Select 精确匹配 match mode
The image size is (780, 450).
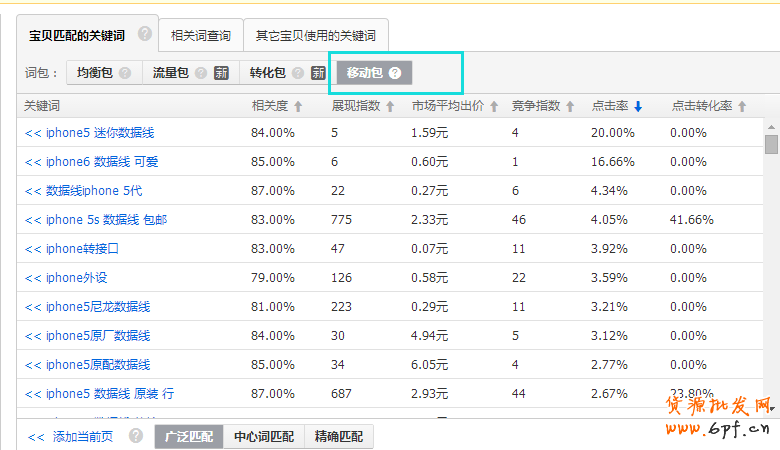coord(339,436)
